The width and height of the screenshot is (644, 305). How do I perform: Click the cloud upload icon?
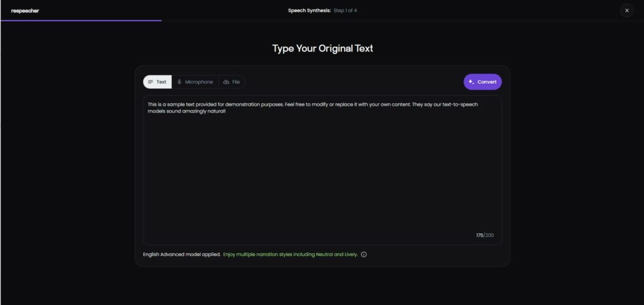coord(226,82)
